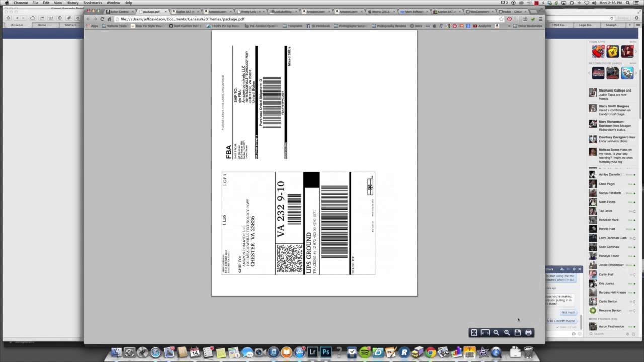Switch to the More Software tab
This screenshot has width=644, height=362.
414,11
